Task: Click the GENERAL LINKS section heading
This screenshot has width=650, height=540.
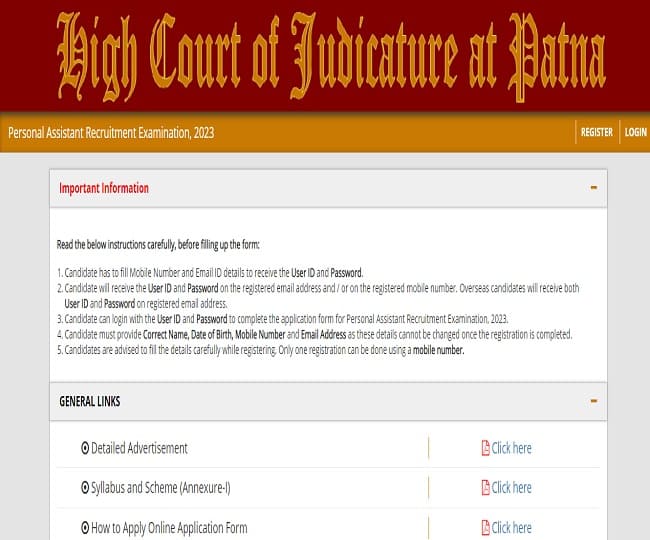Action: (90, 401)
